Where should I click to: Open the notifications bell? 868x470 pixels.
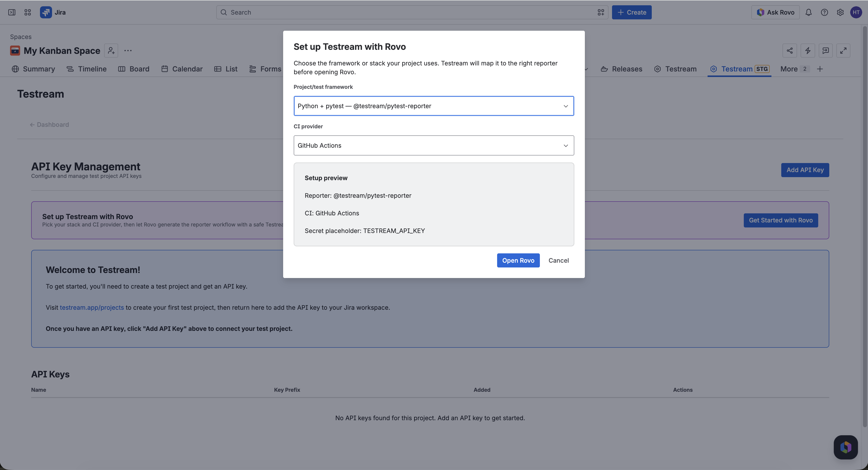[808, 13]
